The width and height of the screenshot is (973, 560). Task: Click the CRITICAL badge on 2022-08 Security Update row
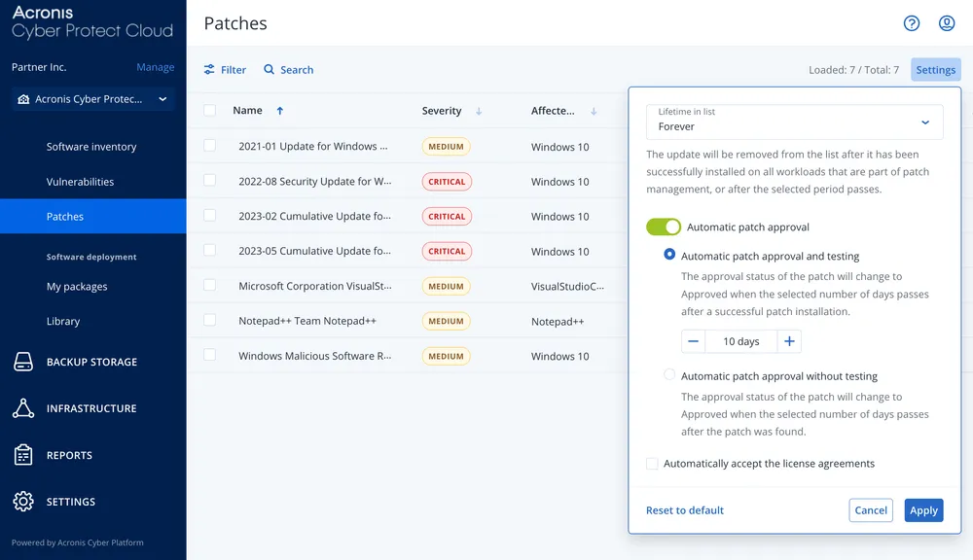pos(447,182)
